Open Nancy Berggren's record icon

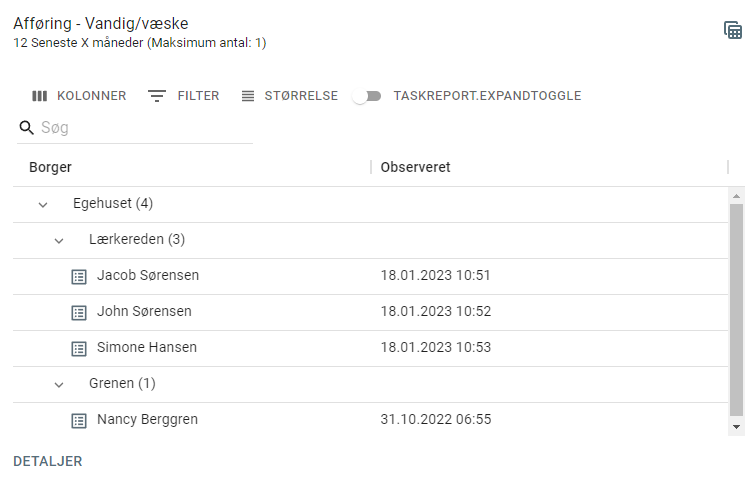pos(79,420)
